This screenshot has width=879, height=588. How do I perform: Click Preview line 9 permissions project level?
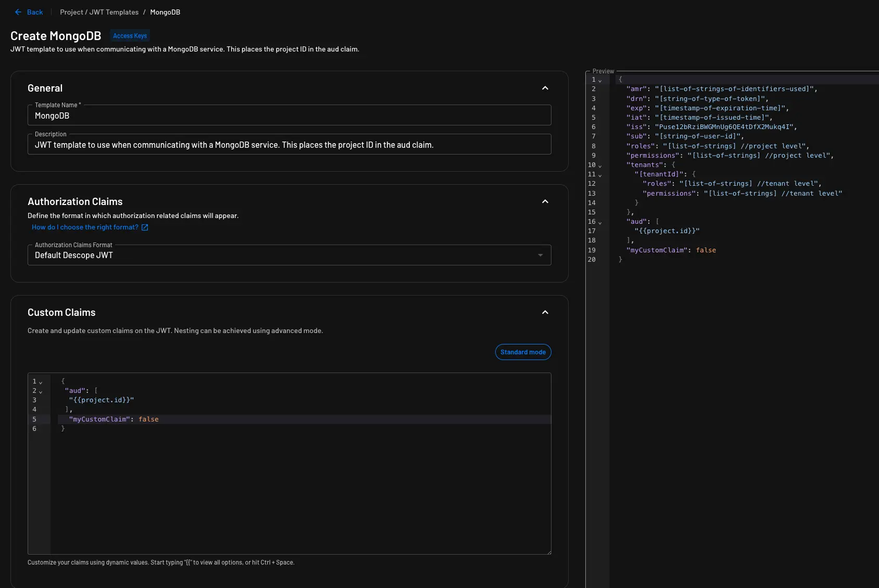(x=730, y=156)
